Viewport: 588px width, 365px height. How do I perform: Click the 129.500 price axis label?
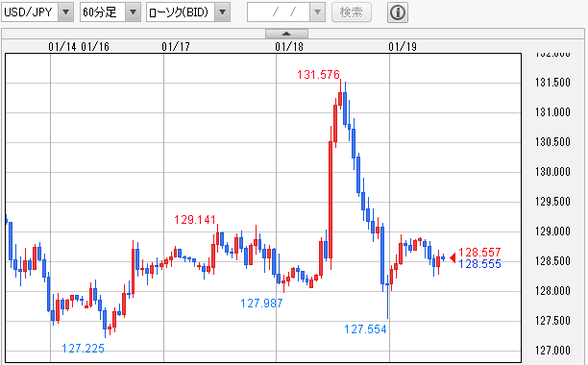[552, 202]
